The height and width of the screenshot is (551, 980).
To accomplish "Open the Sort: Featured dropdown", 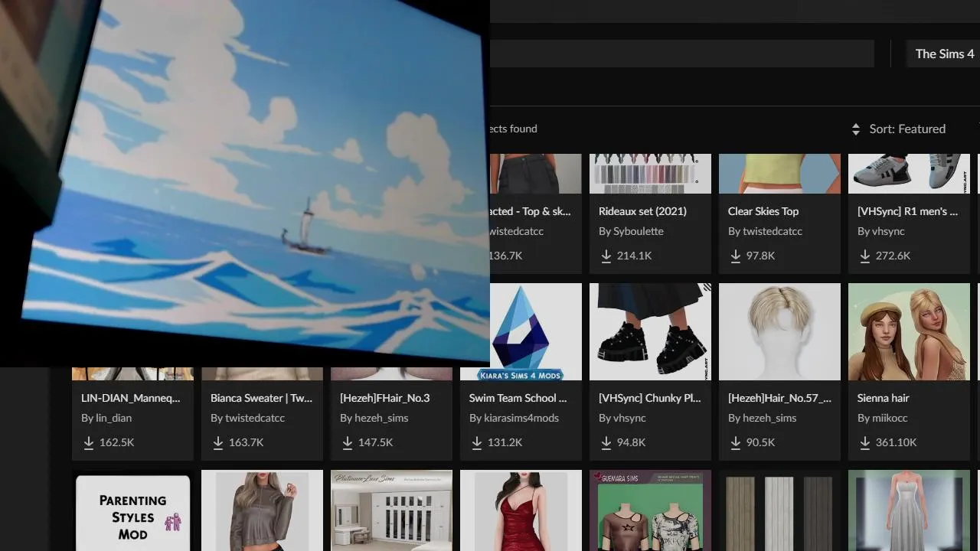I will [x=899, y=129].
